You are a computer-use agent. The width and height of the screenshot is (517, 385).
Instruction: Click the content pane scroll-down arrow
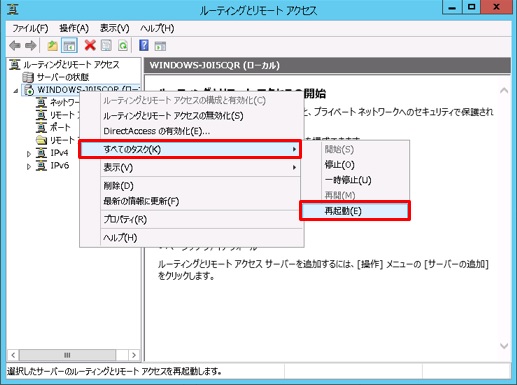click(504, 346)
